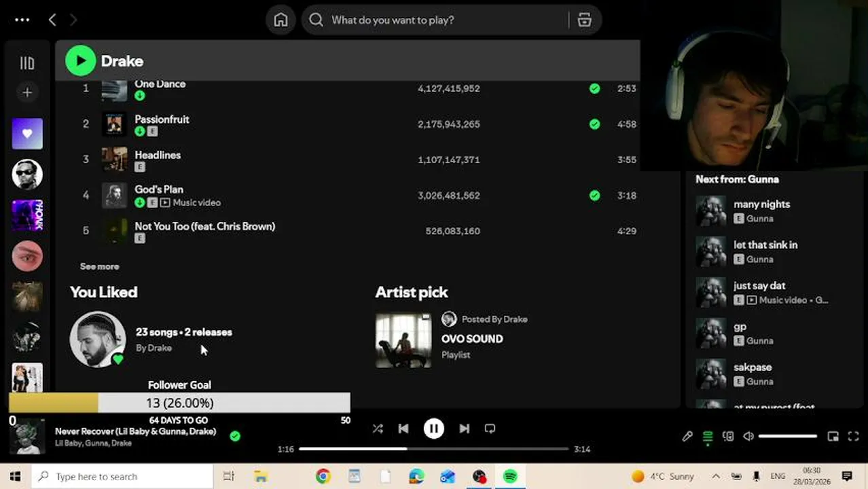The height and width of the screenshot is (489, 868).
Task: Click Drake's round profile picture under You Liked
Action: pos(98,339)
